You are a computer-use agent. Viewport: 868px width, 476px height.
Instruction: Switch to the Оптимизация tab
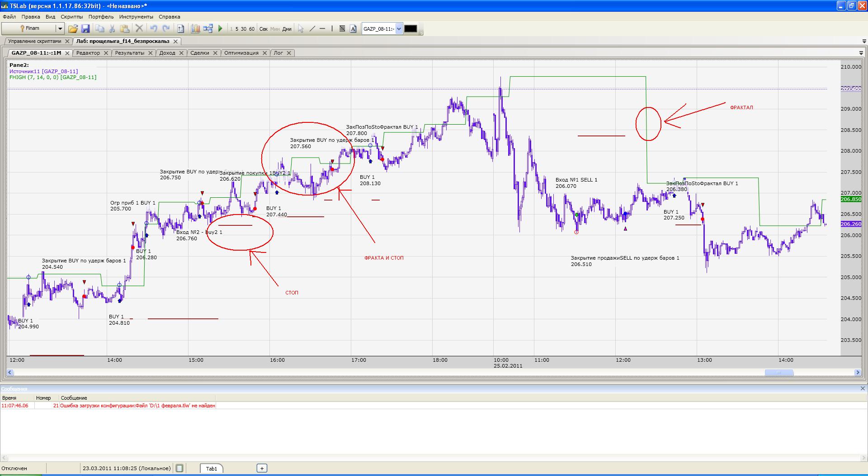(x=241, y=53)
